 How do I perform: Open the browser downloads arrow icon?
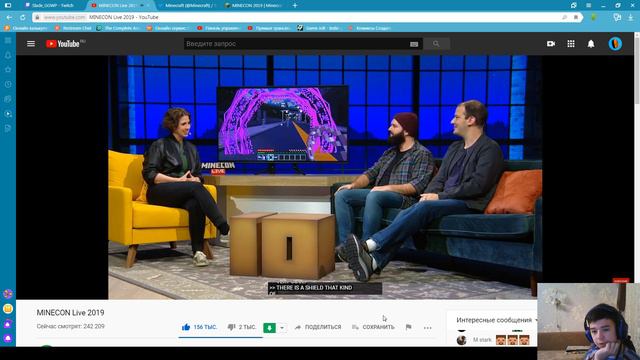631,17
